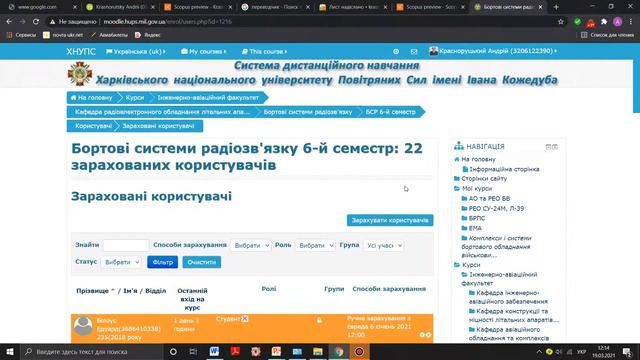Viewport: 640px width, 360px height.
Task: Click the university emblem logo
Action: (x=80, y=74)
